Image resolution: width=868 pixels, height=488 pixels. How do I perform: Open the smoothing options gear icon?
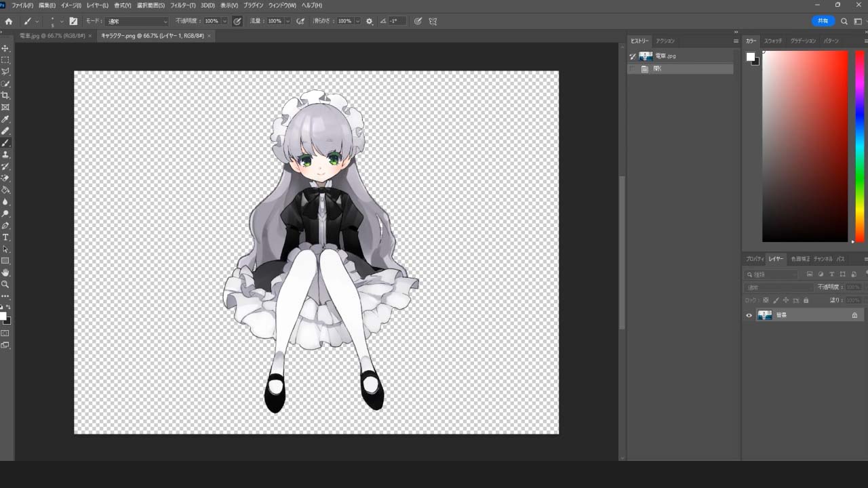pos(370,21)
